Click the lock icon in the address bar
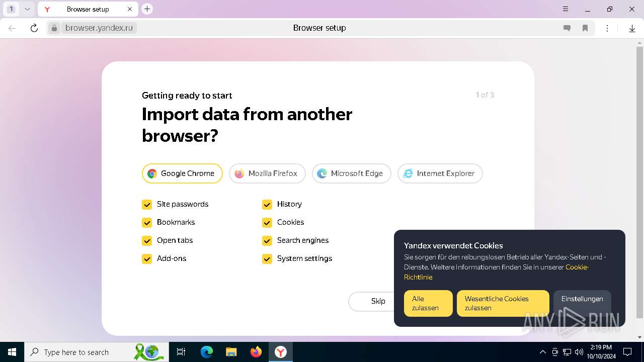The height and width of the screenshot is (362, 644). pos(54,28)
